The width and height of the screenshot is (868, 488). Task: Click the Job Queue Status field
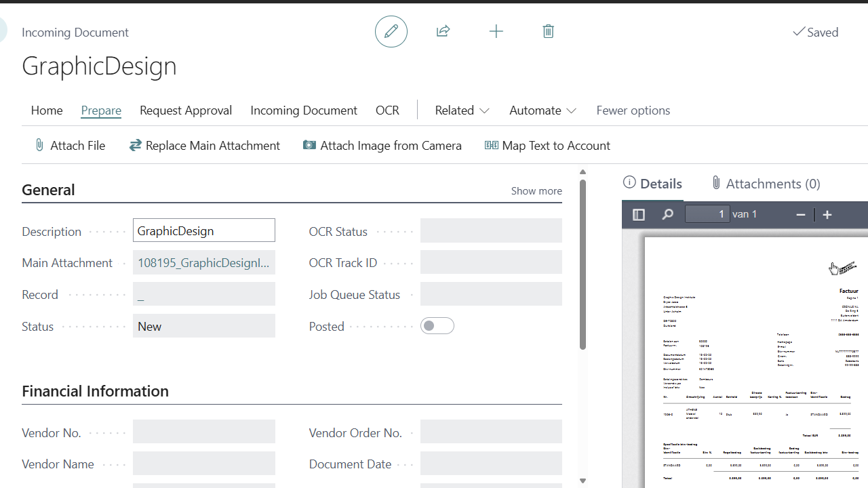[x=491, y=294]
